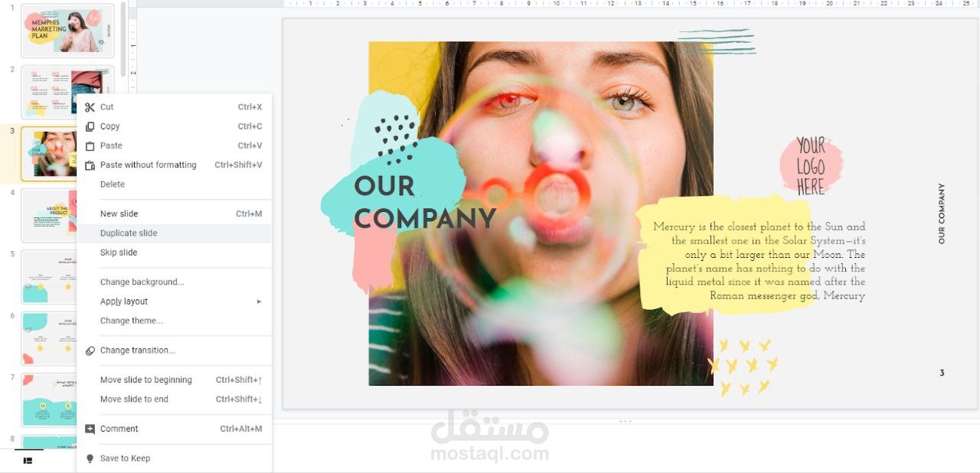Click the Save to Keep lightbulb icon

tap(90, 458)
